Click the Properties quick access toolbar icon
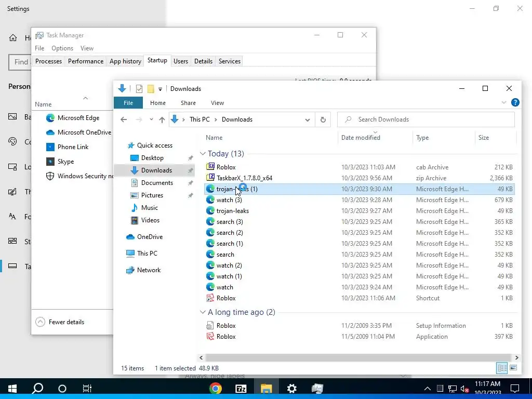Image resolution: width=532 pixels, height=399 pixels. 139,89
